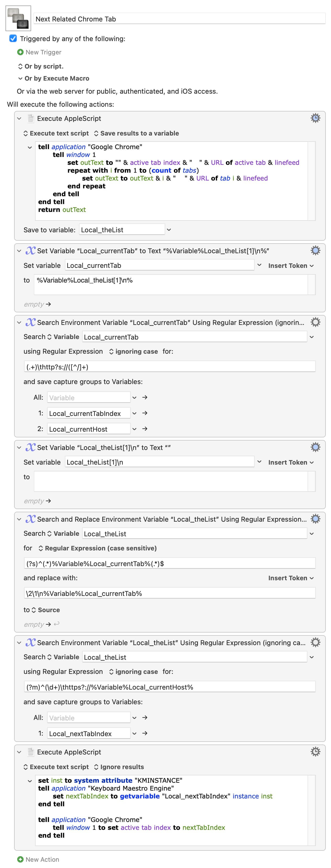Screen dimensions: 331x868
Task: Click the macro name field 'Next Related Chrome Tab'
Action: tap(179, 19)
